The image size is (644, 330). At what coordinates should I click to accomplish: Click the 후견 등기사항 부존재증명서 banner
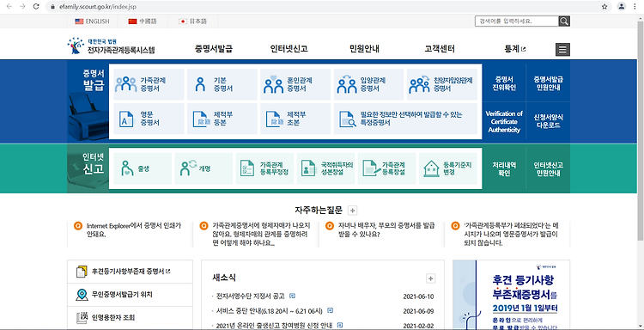tap(512, 295)
